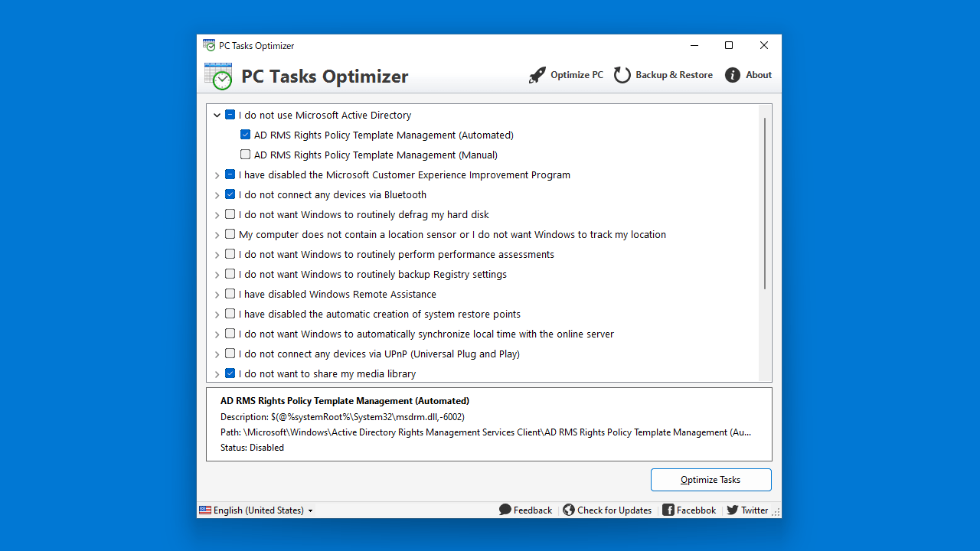Open the Backup & Restore menu label
The image size is (980, 551).
click(674, 75)
